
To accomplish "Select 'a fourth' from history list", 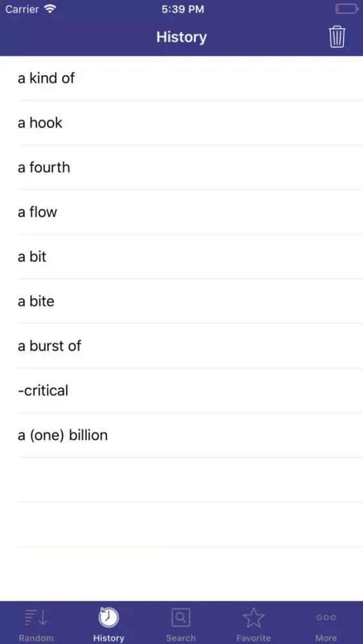I will point(181,167).
